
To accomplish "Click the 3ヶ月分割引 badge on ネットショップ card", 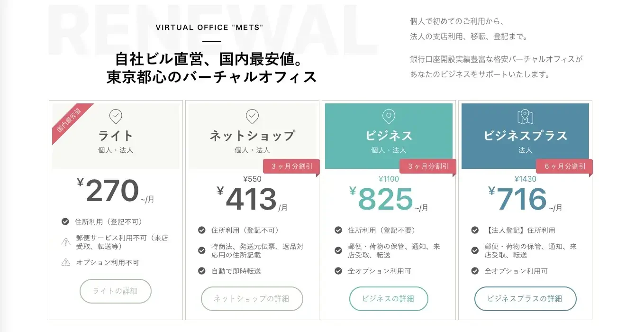I will tap(292, 166).
